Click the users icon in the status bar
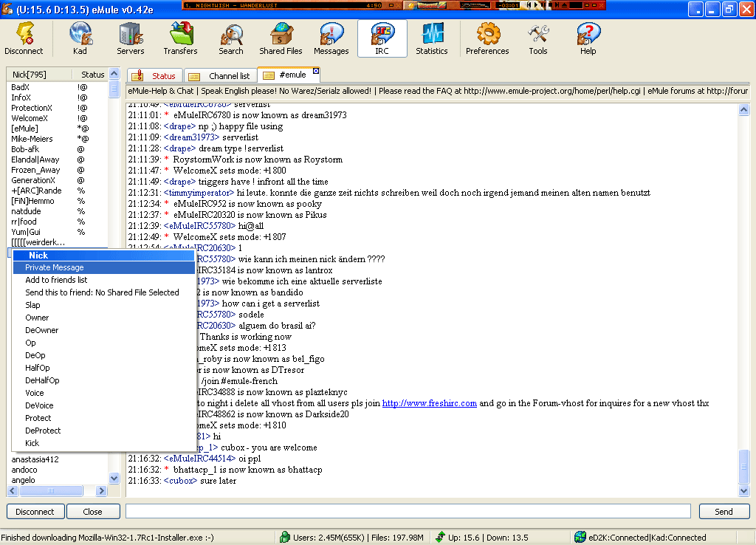The image size is (756, 545). 284,537
